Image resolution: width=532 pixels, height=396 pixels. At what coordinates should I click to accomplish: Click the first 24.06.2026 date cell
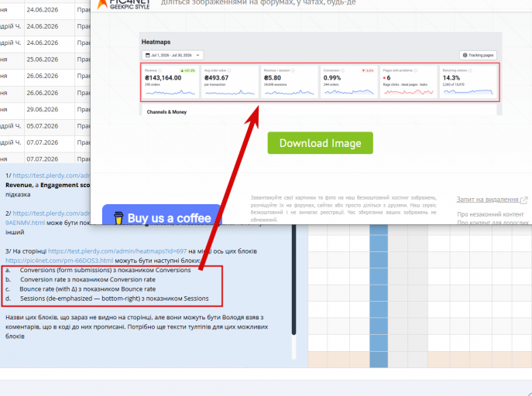(x=50, y=10)
